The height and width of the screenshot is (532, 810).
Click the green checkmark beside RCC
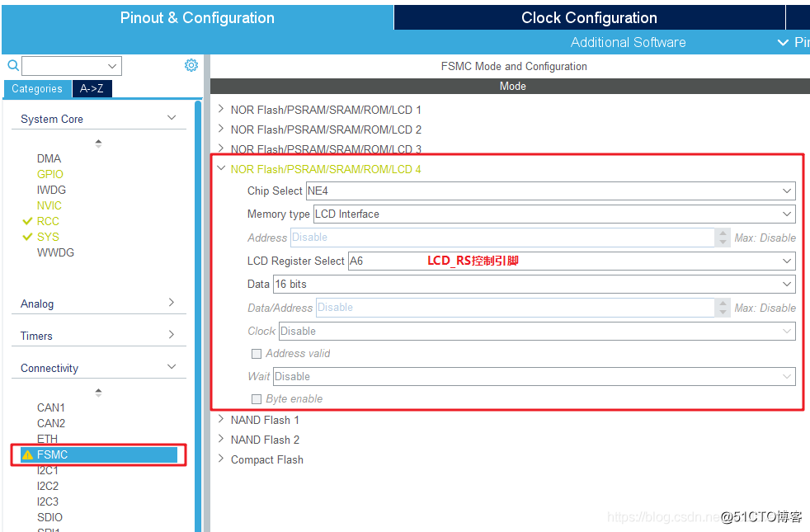tap(27, 221)
